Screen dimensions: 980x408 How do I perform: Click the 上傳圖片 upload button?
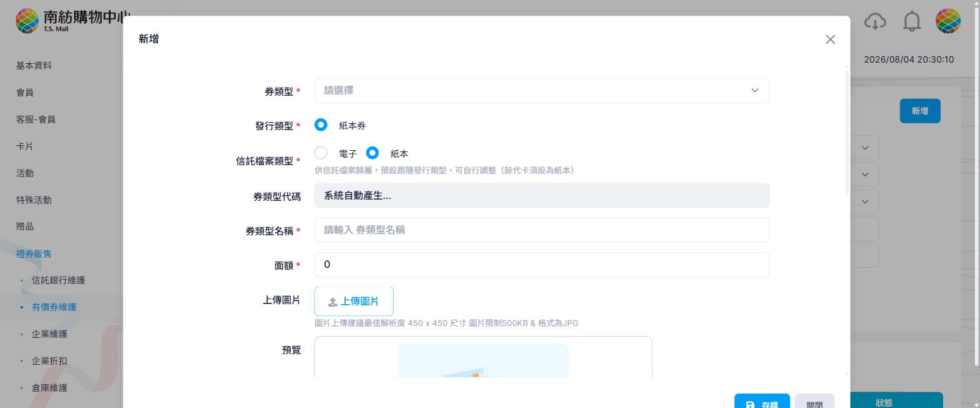coord(354,302)
